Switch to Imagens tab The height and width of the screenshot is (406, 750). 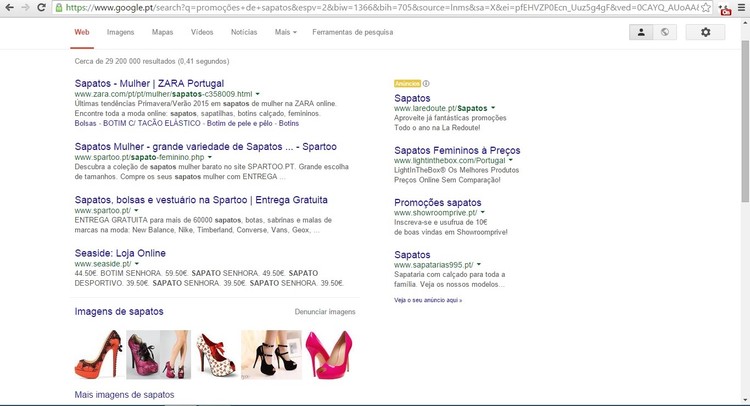click(x=121, y=32)
